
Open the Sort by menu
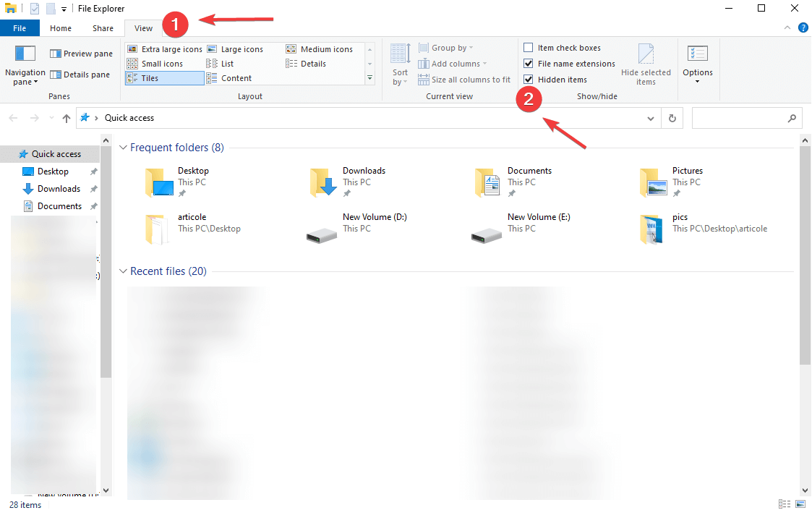401,65
